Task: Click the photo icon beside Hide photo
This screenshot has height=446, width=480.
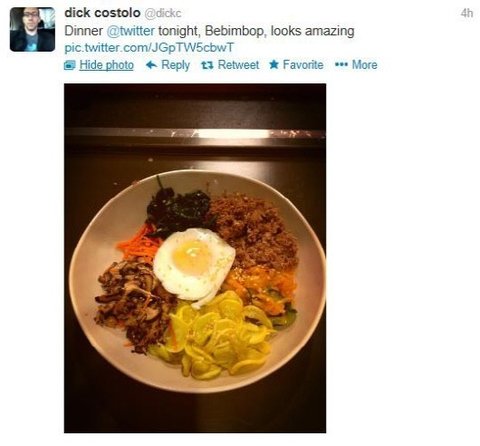Action: [x=70, y=65]
